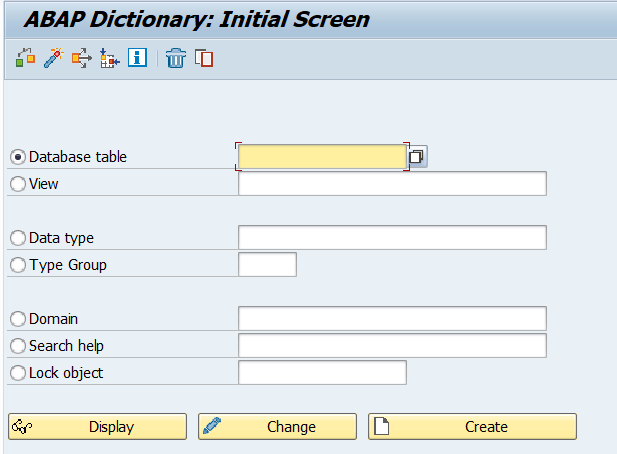617x454 pixels.
Task: Click the Activate magic wand icon
Action: click(54, 58)
